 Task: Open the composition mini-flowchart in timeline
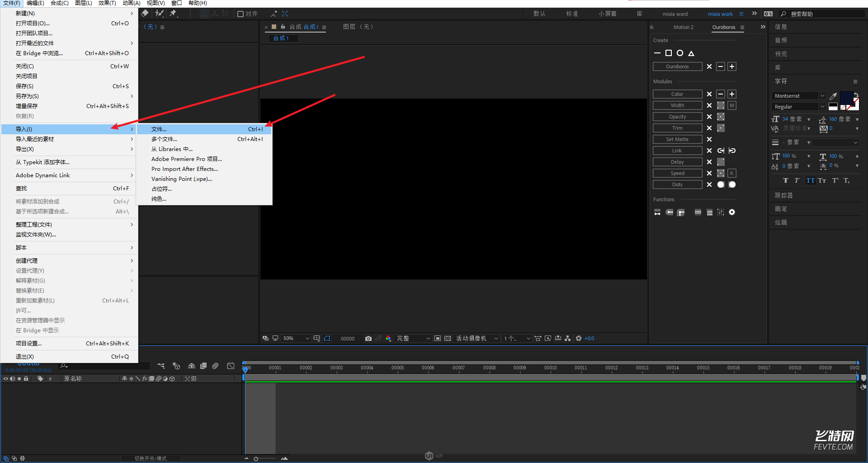[161, 366]
